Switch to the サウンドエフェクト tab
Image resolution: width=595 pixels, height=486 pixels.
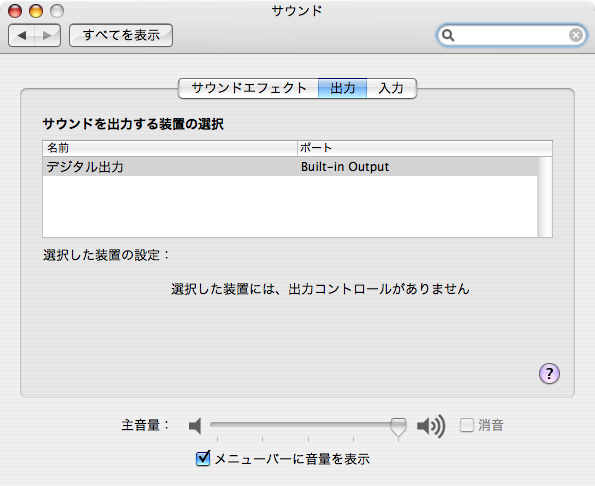point(249,88)
